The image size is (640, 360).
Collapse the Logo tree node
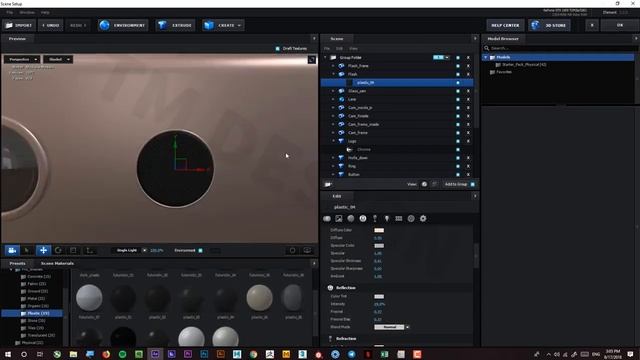click(x=333, y=141)
